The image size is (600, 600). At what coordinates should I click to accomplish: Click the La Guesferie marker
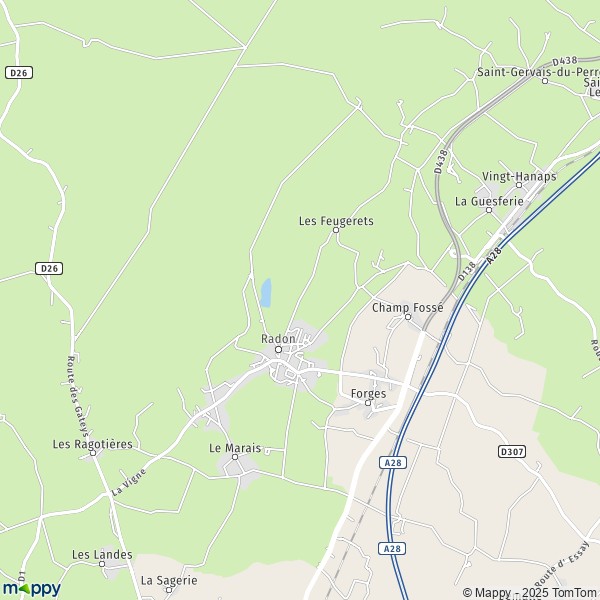pyautogui.click(x=489, y=210)
